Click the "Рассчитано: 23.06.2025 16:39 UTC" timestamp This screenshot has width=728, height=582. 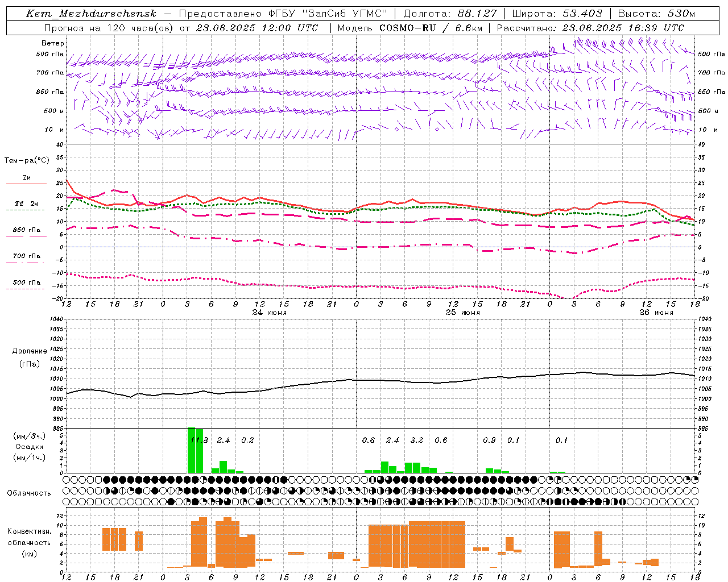[590, 28]
